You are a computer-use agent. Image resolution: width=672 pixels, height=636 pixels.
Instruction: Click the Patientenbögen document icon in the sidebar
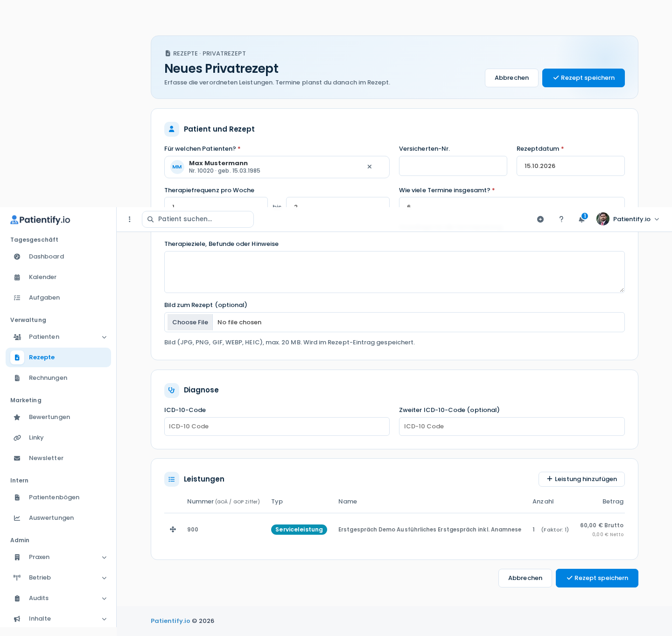pos(17,497)
